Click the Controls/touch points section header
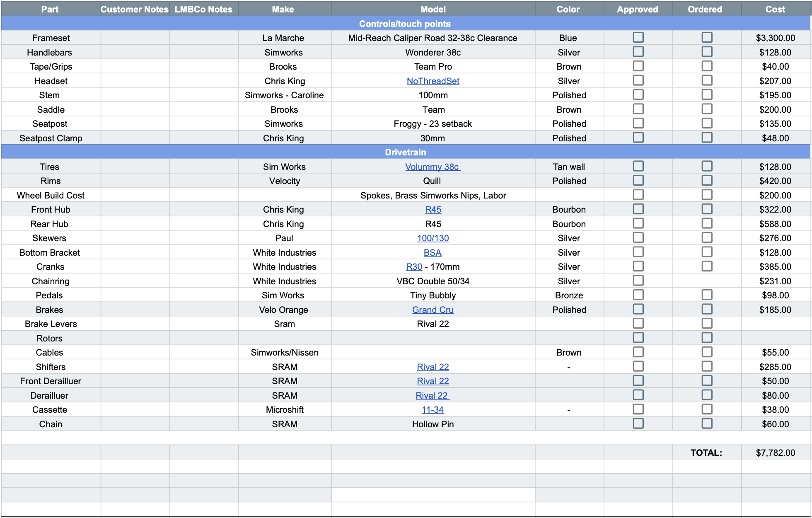 coord(405,24)
